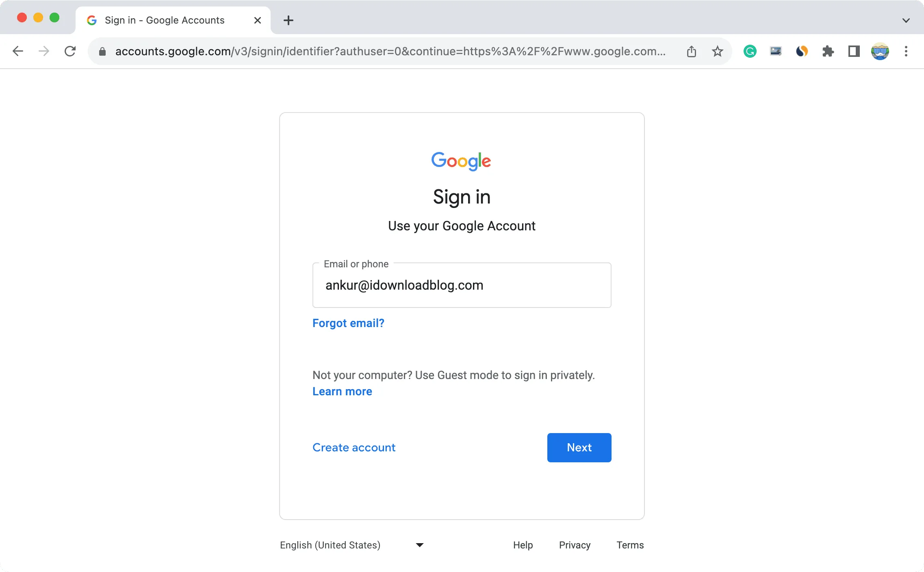
Task: Click the Create account link
Action: coord(354,447)
